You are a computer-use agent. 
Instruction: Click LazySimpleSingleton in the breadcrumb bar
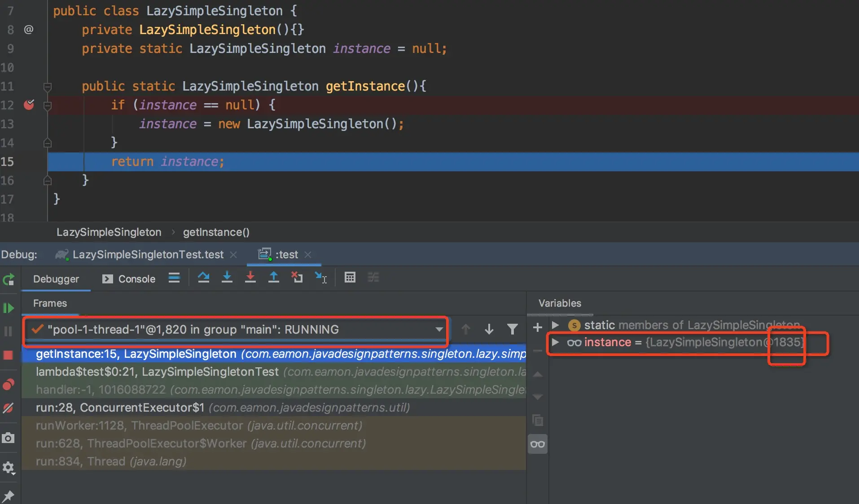109,232
